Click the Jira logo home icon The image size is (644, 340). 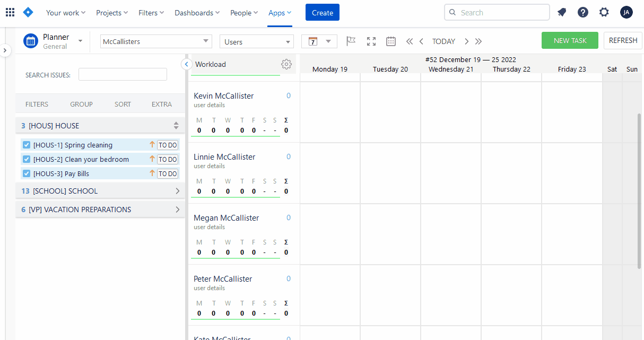pos(29,12)
